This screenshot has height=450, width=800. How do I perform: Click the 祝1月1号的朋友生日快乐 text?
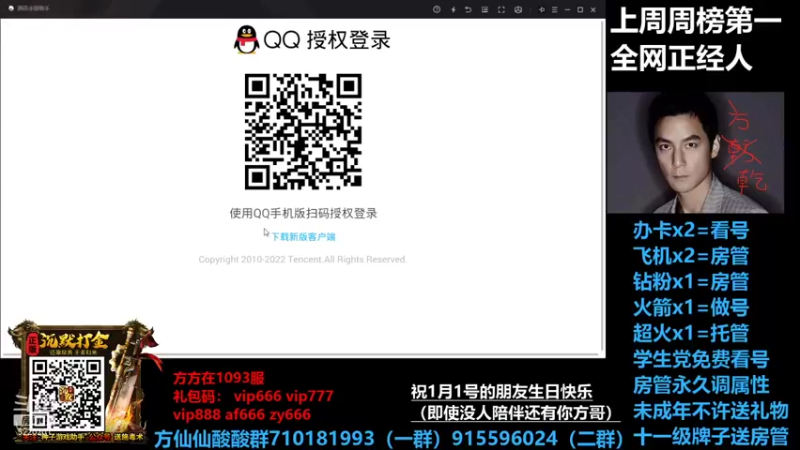click(x=502, y=392)
